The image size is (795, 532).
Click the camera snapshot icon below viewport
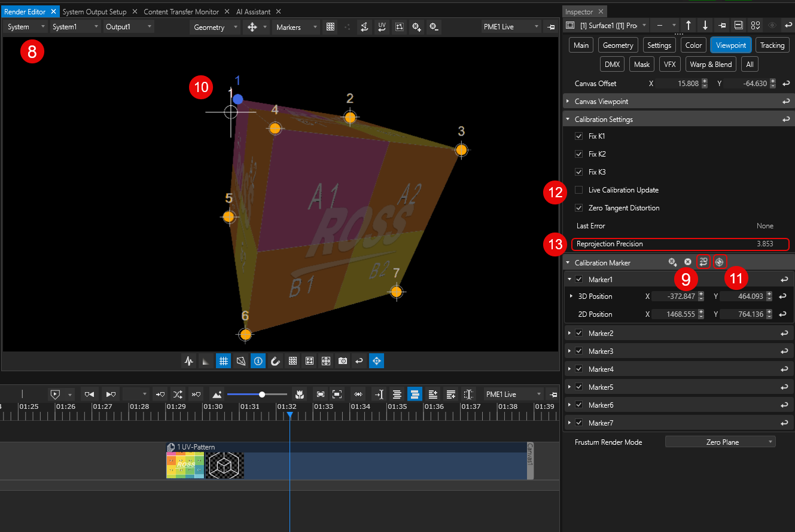342,361
